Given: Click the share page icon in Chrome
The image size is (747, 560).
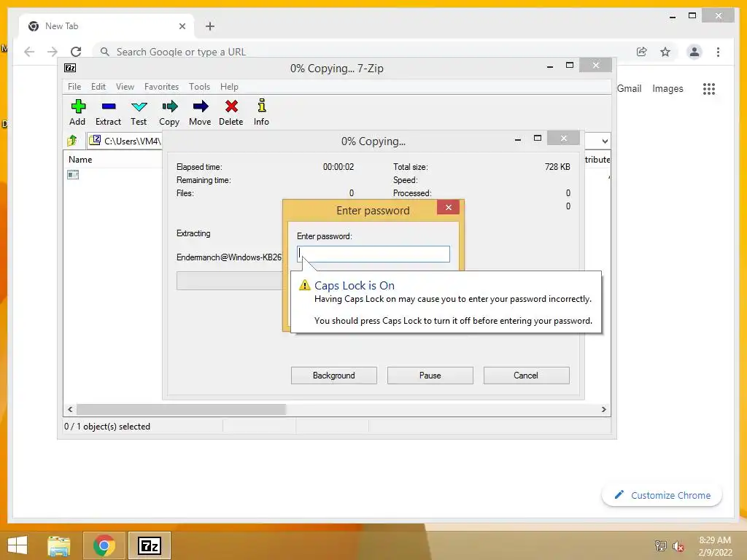Looking at the screenshot, I should (642, 52).
